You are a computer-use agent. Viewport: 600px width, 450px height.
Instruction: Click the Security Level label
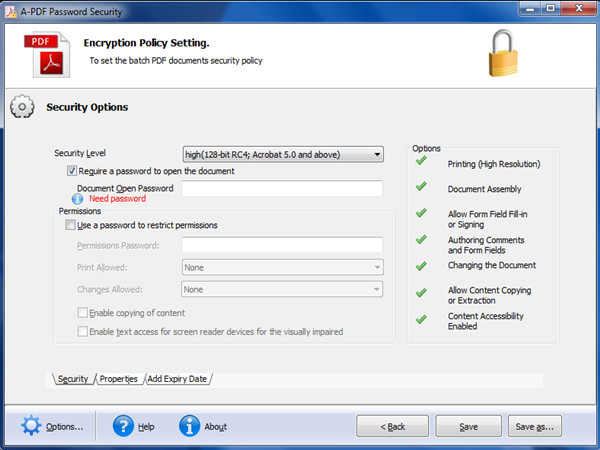80,153
